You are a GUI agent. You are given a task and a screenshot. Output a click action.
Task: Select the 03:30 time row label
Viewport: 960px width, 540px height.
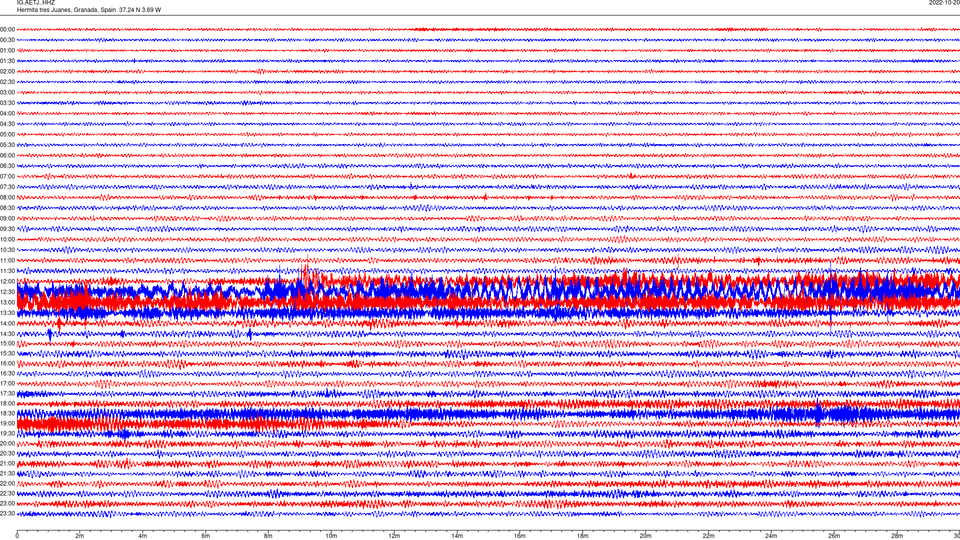[x=7, y=103]
